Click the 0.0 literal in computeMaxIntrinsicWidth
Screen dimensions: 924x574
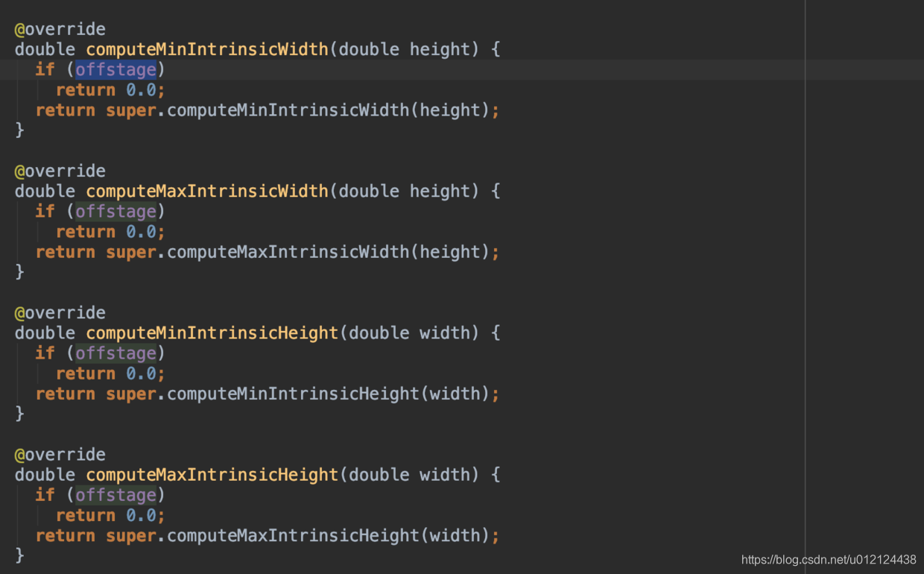(141, 231)
